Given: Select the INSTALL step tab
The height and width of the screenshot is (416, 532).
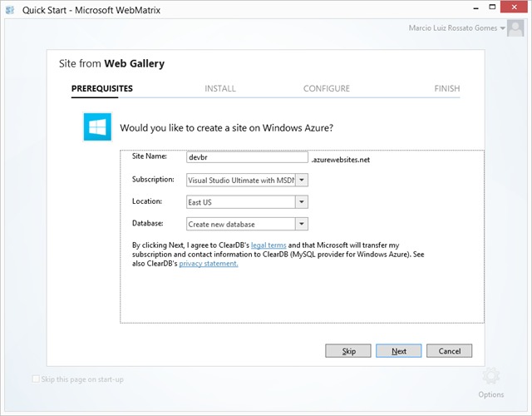Looking at the screenshot, I should tap(219, 89).
